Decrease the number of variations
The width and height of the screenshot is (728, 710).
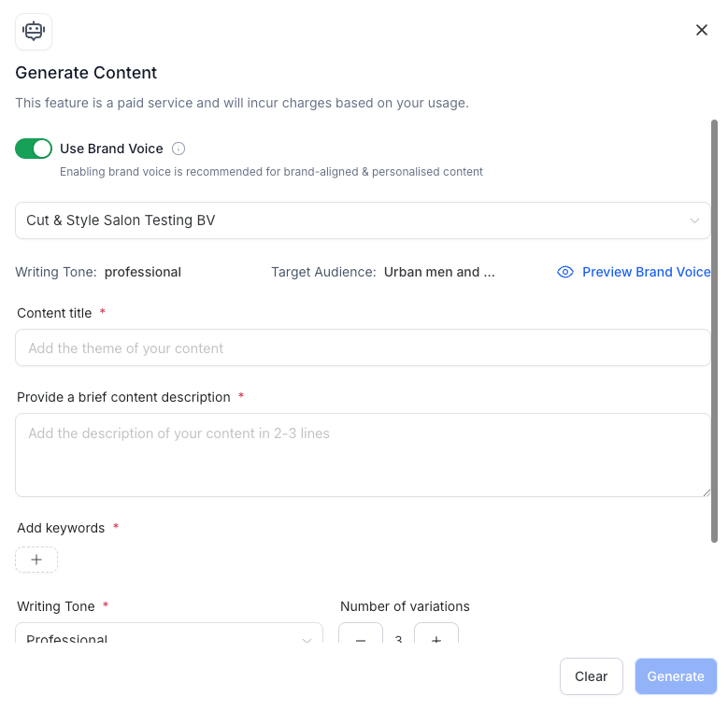point(361,637)
